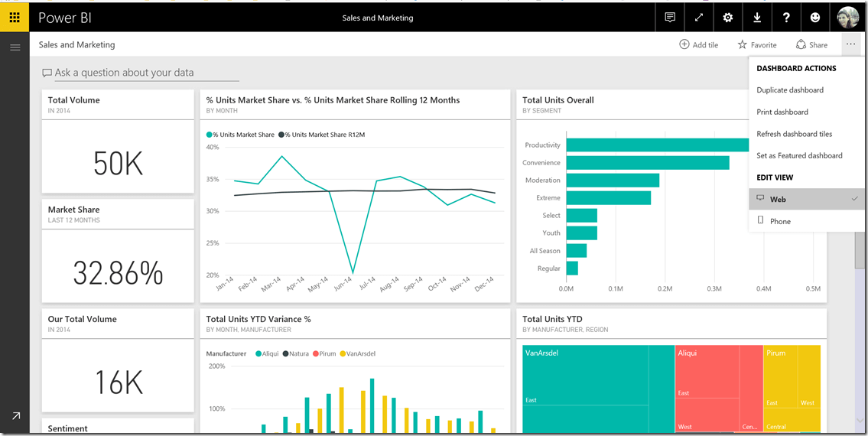Click the Favorite star icon

[743, 44]
